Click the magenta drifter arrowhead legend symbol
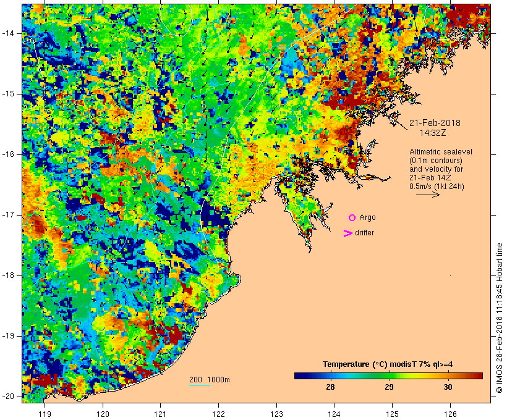This screenshot has height=420, width=507. pos(348,233)
